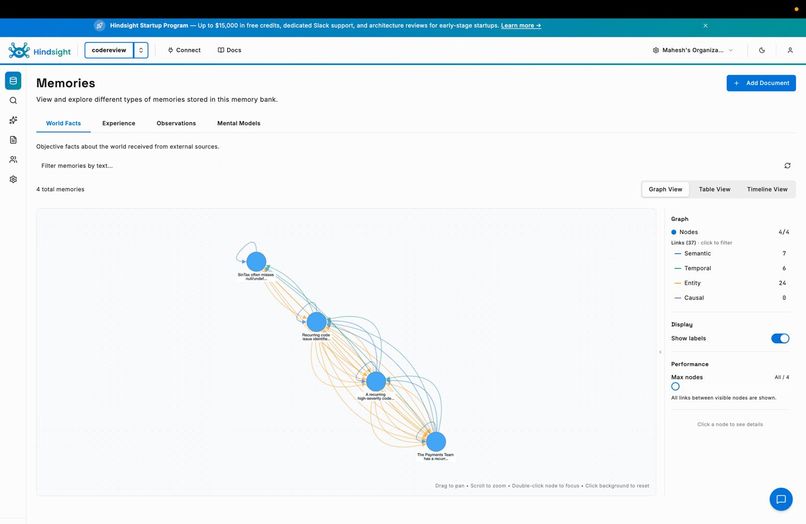This screenshot has height=524, width=806.
Task: Filter by Semantic links
Action: pyautogui.click(x=730, y=254)
